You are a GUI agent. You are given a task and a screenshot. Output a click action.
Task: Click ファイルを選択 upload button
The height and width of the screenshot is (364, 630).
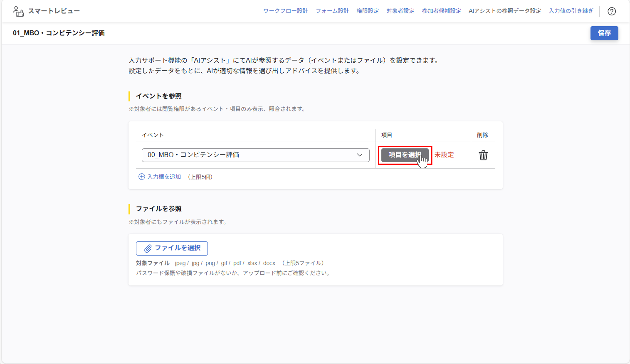pos(172,248)
